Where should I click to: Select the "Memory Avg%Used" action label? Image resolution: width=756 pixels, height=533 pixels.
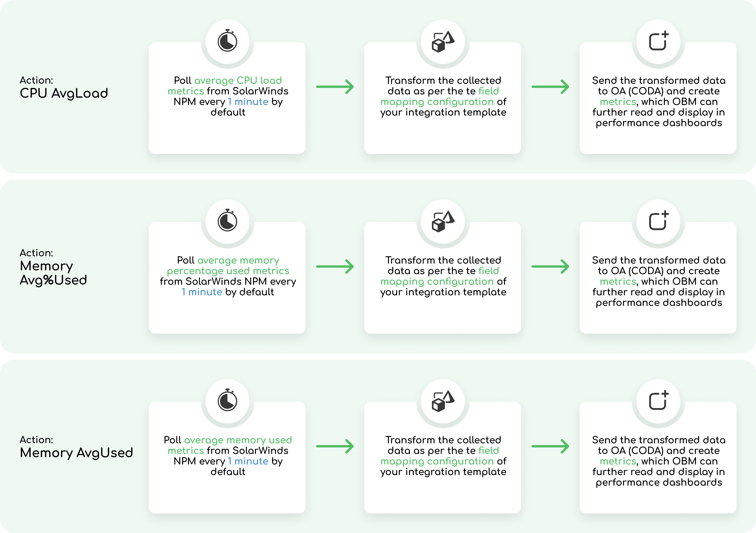pos(53,273)
